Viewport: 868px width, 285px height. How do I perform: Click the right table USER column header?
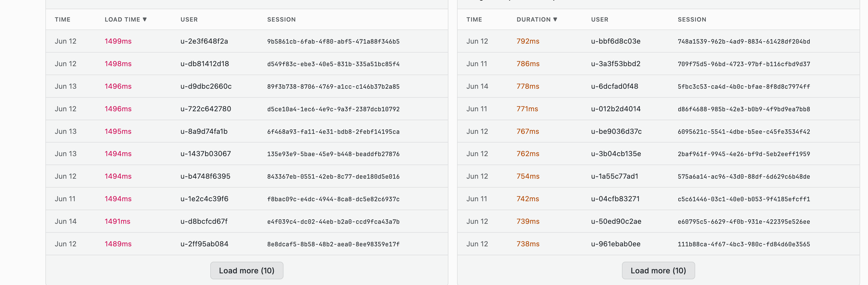click(x=600, y=20)
